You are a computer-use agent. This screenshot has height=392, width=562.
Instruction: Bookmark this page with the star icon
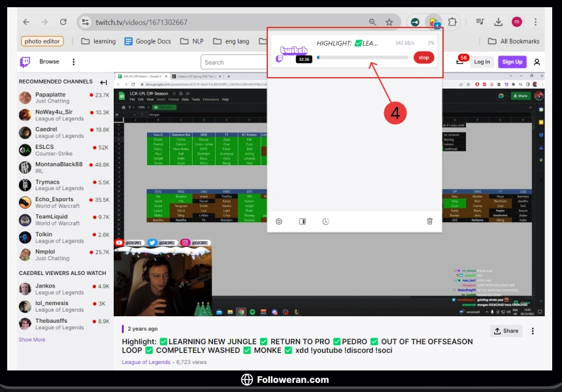(389, 22)
